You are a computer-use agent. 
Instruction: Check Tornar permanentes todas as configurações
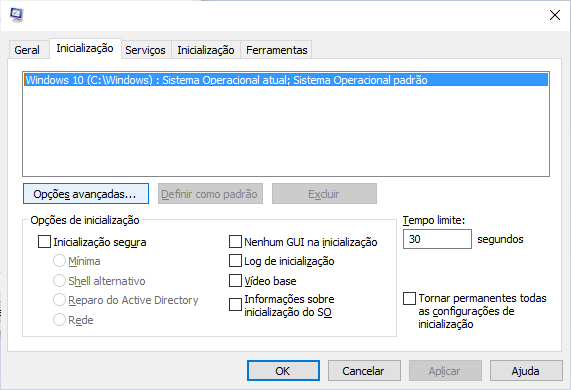pyautogui.click(x=409, y=298)
